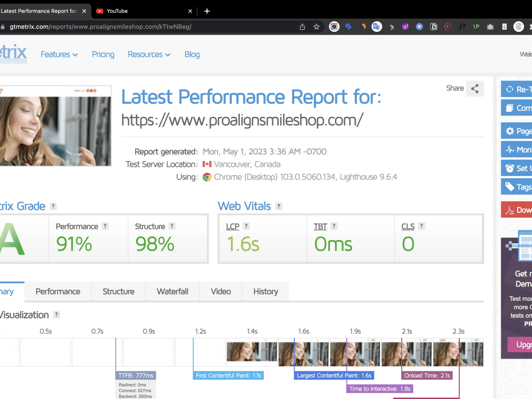Click the site screenshot thumbnail

point(55,126)
